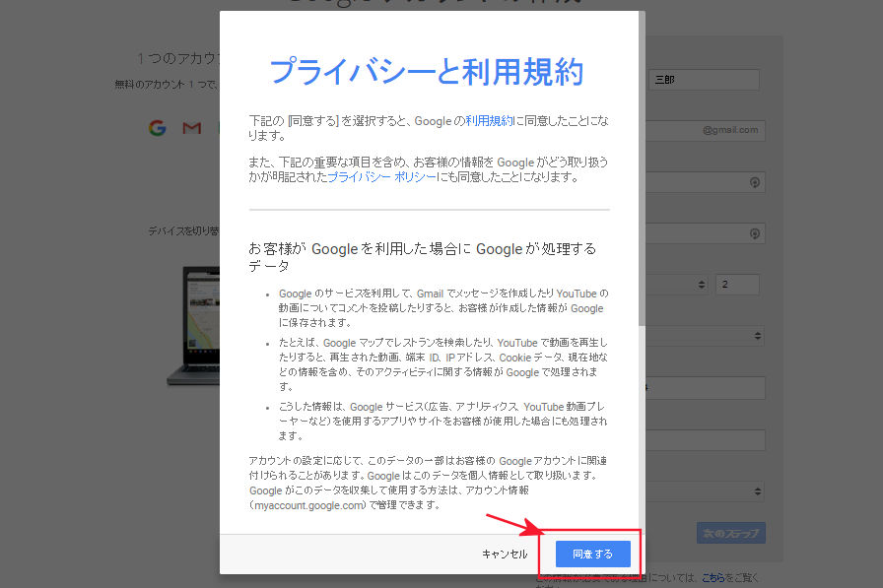This screenshot has width=883, height=588.
Task: Click the heading お客様が Google を利用した場合に
Action: tap(423, 257)
